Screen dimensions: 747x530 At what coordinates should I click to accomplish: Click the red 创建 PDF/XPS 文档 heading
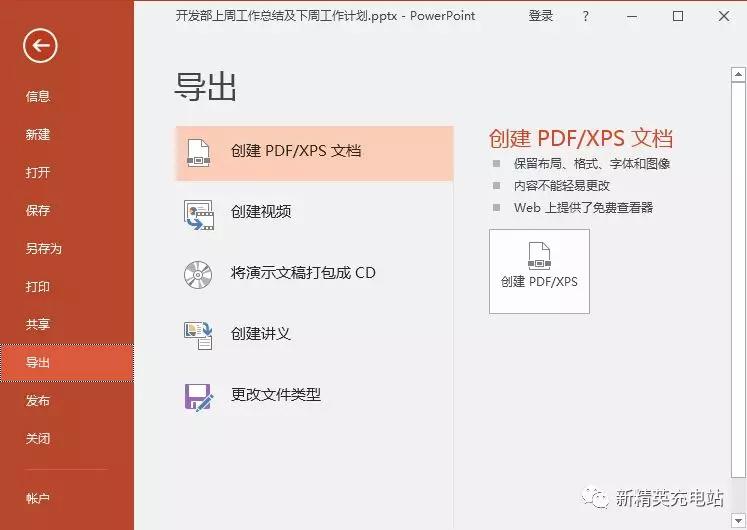[x=581, y=138]
